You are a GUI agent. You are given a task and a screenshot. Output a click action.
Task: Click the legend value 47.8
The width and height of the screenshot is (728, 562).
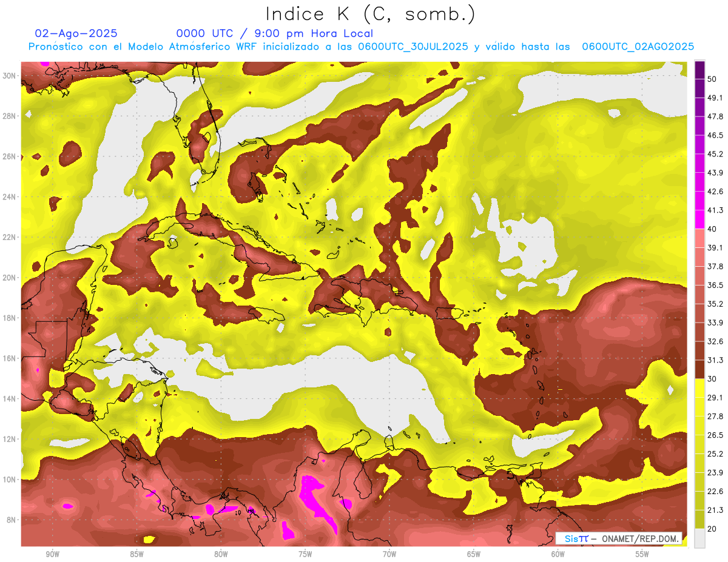point(715,116)
